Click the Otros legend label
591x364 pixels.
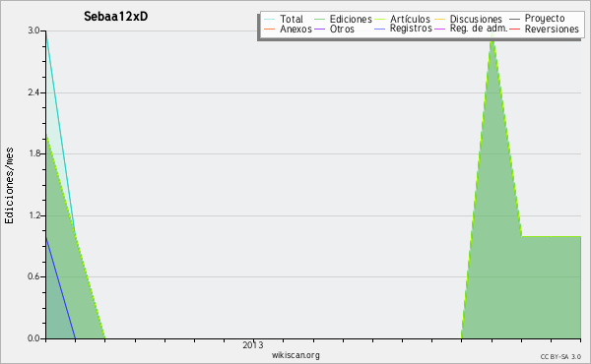(342, 29)
